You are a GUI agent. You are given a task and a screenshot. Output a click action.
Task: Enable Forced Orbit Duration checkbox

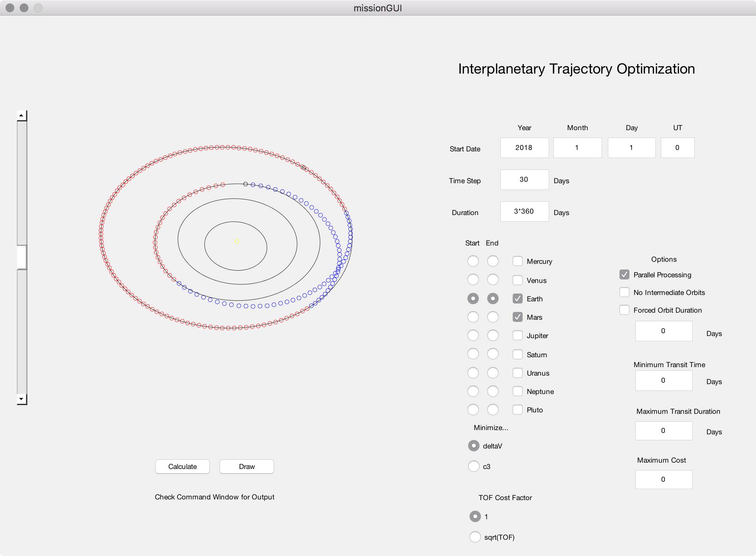click(x=623, y=309)
